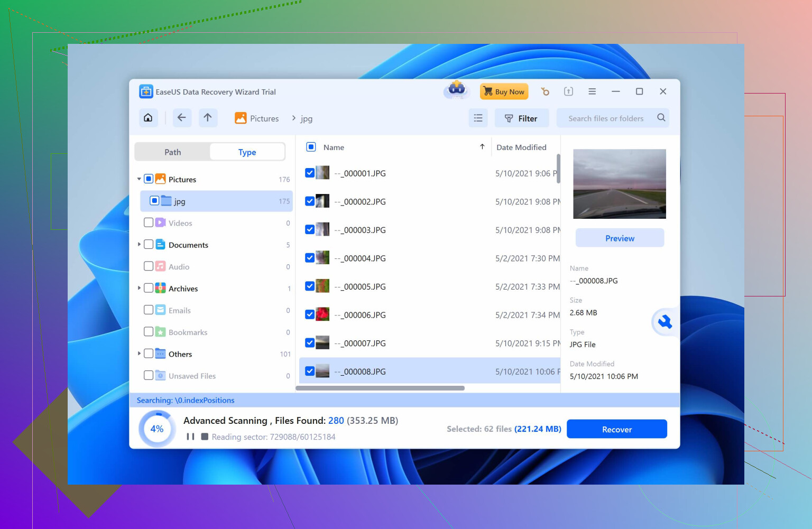Pause the advanced scanning
The width and height of the screenshot is (812, 529).
click(x=190, y=437)
